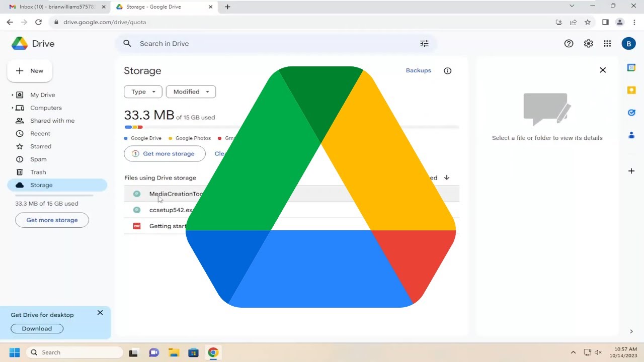Open advanced search options slider icon
The image size is (644, 362).
coord(424,44)
